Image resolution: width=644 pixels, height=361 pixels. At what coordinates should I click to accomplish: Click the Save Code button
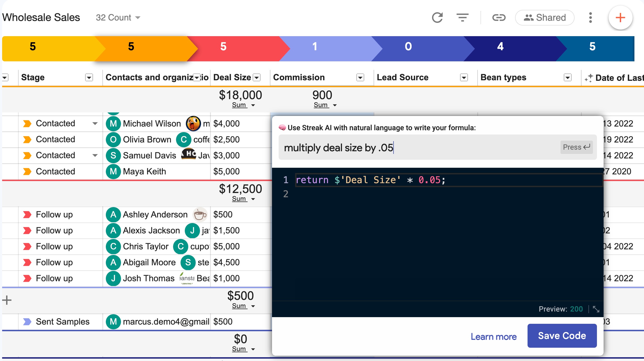click(x=562, y=336)
